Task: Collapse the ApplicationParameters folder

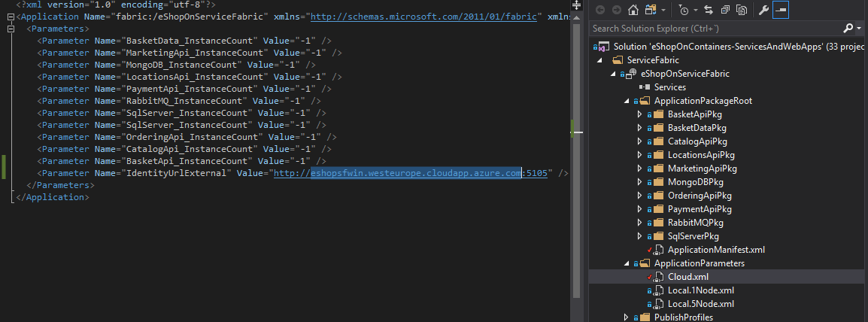Action: point(627,263)
